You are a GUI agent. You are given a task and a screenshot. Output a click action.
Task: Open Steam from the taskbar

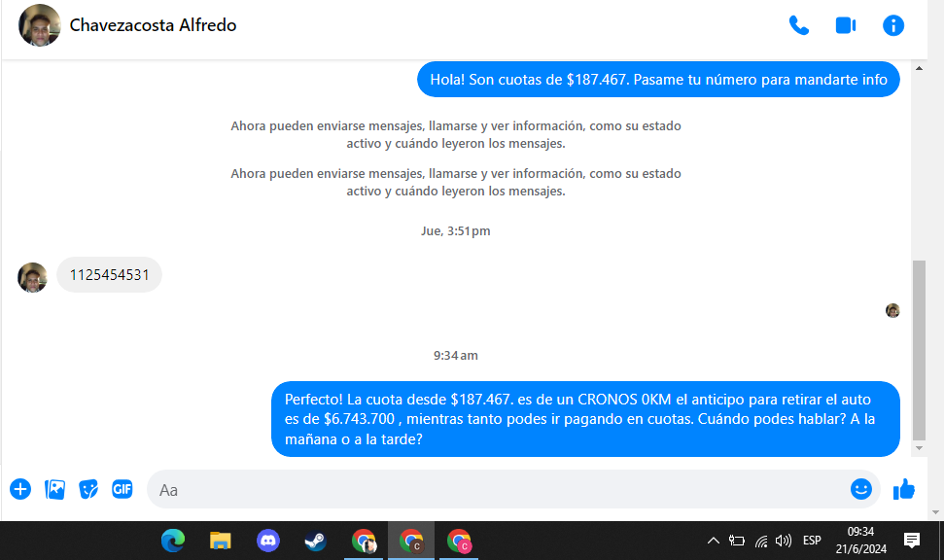tap(315, 541)
